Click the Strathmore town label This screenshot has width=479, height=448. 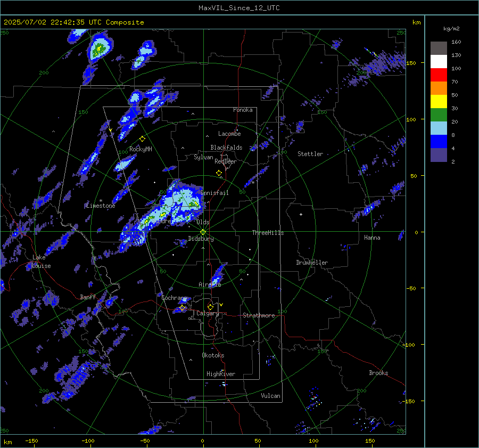pos(259,315)
